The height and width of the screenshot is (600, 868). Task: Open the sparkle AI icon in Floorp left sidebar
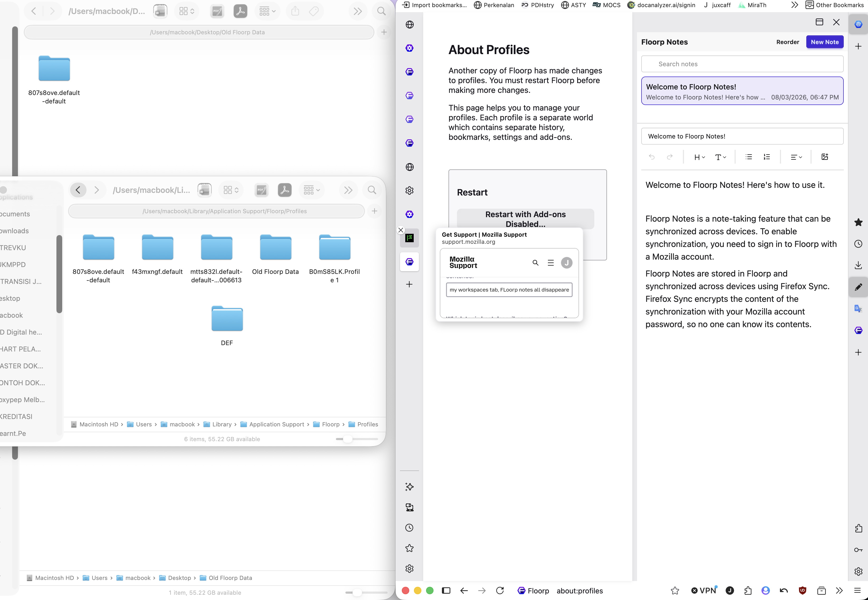(x=409, y=487)
